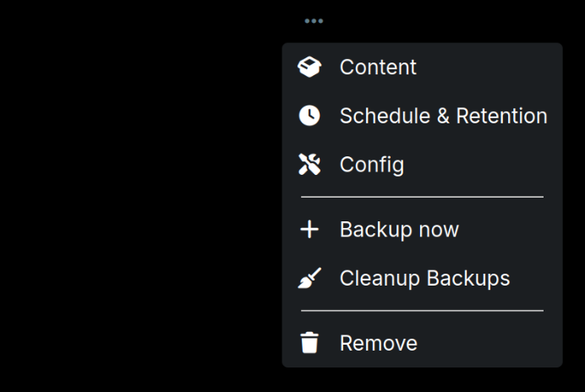Choose Backup now in the context menu
This screenshot has height=392, width=585.
click(422, 230)
